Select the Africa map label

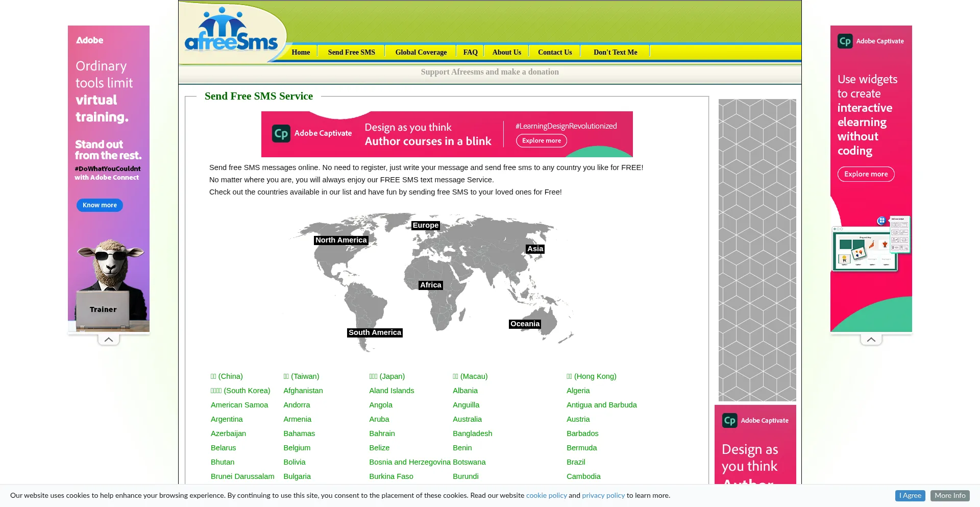point(430,285)
